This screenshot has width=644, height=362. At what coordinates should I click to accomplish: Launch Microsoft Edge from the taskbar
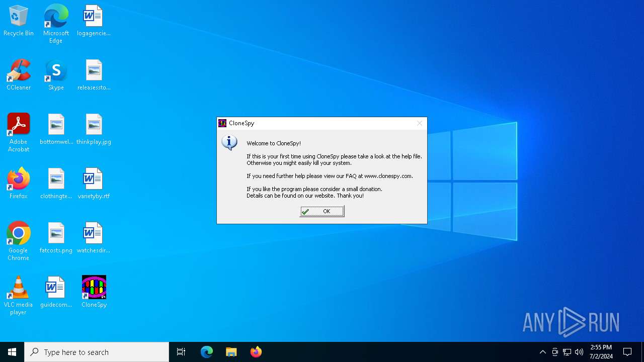[x=207, y=352]
